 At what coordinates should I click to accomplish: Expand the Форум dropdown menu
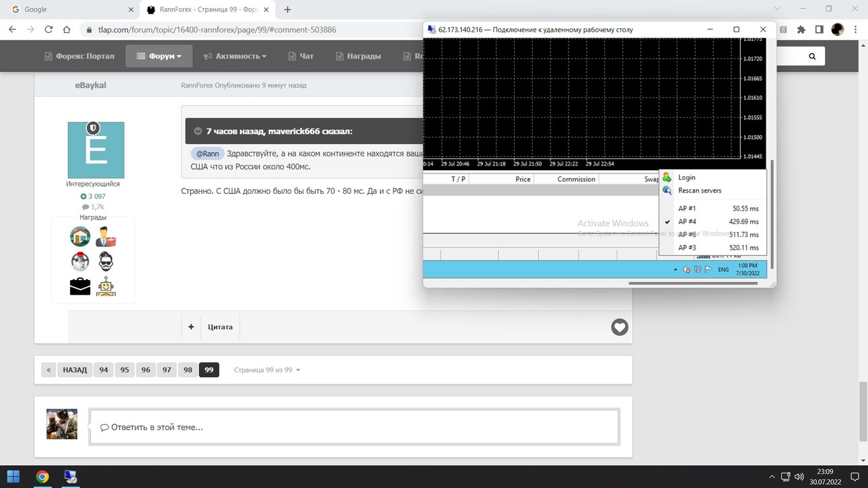point(159,56)
